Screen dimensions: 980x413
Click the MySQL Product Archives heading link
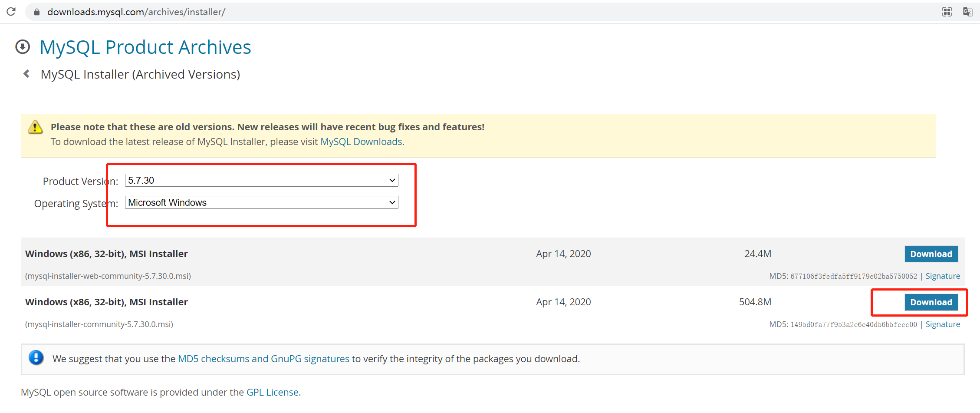tap(145, 47)
